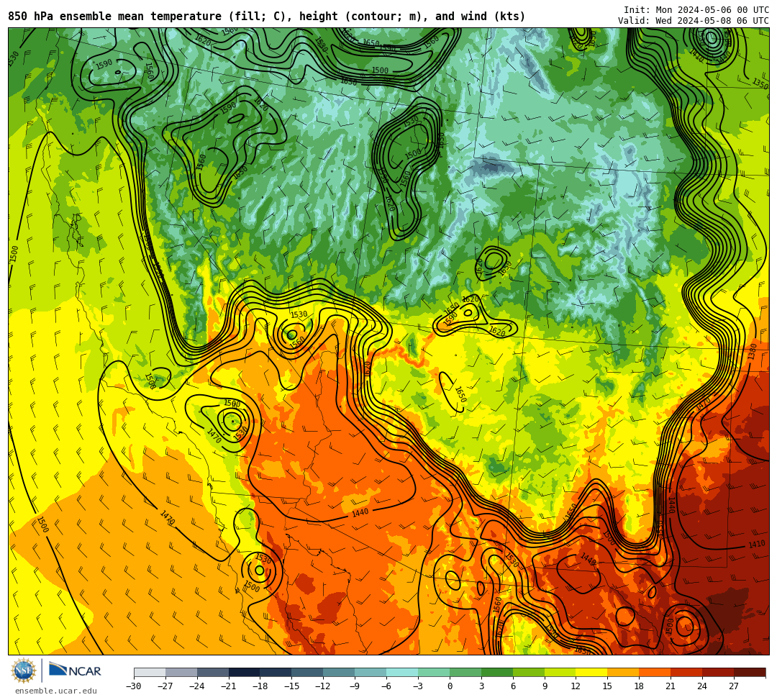Viewport: 777px width, 700px height.
Task: Click the '1650' contour label on the isolated oval contour
Action: [x=460, y=395]
